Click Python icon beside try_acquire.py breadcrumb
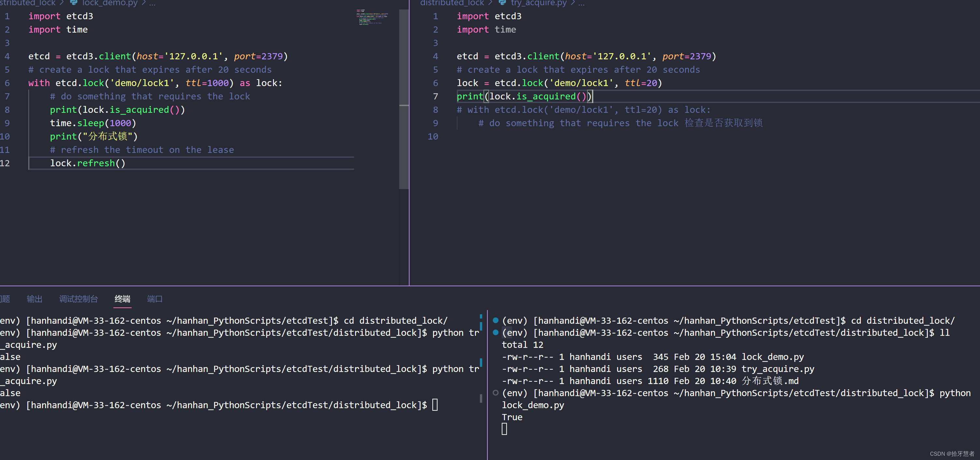Viewport: 980px width, 460px height. pyautogui.click(x=502, y=2)
